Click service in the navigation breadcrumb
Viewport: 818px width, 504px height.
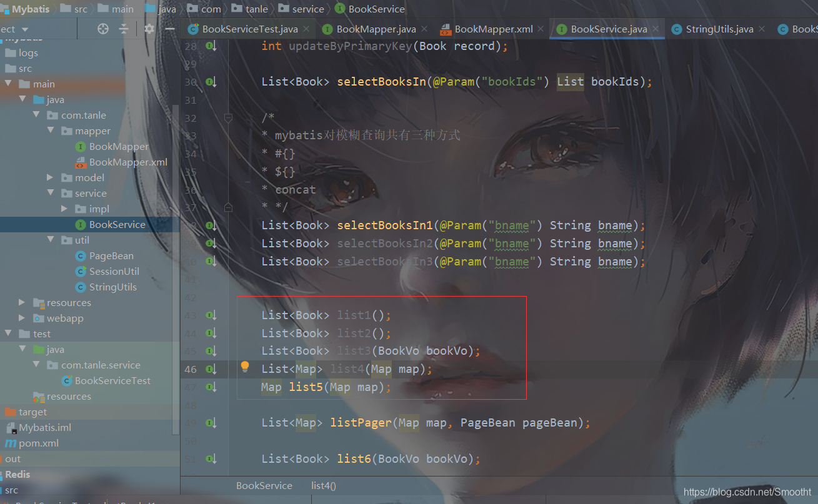tap(308, 9)
